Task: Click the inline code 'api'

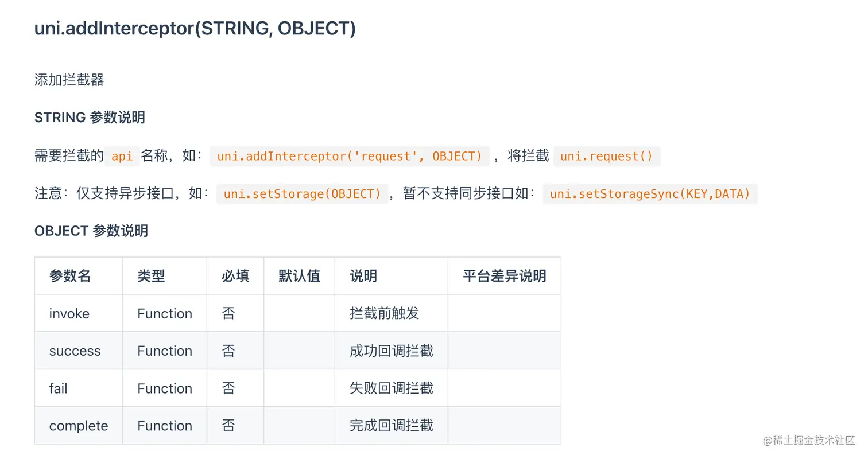Action: point(122,156)
